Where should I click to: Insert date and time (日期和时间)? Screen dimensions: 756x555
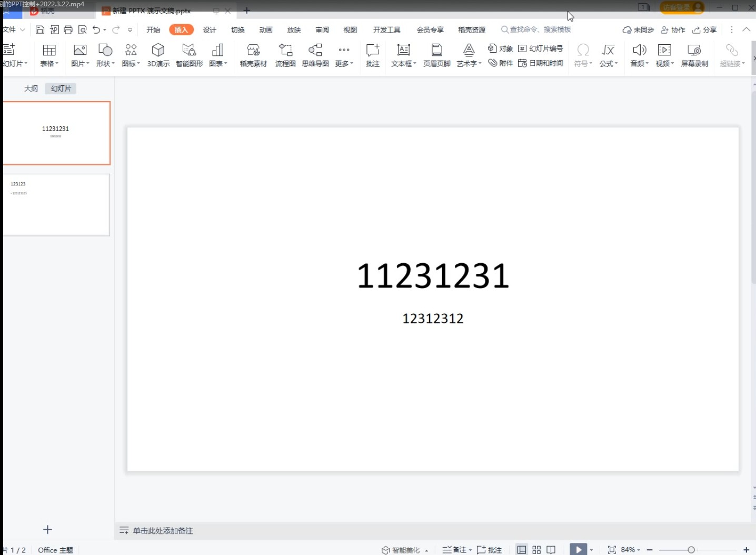click(x=541, y=63)
